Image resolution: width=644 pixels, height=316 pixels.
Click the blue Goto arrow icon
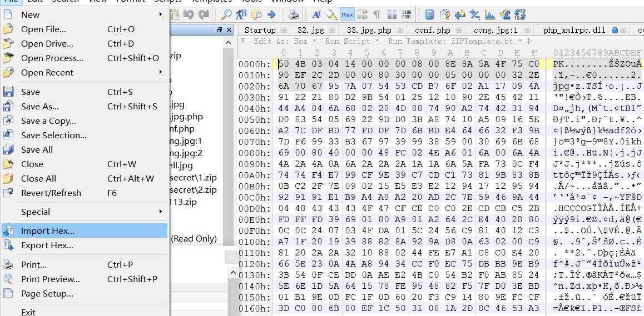coord(271,15)
